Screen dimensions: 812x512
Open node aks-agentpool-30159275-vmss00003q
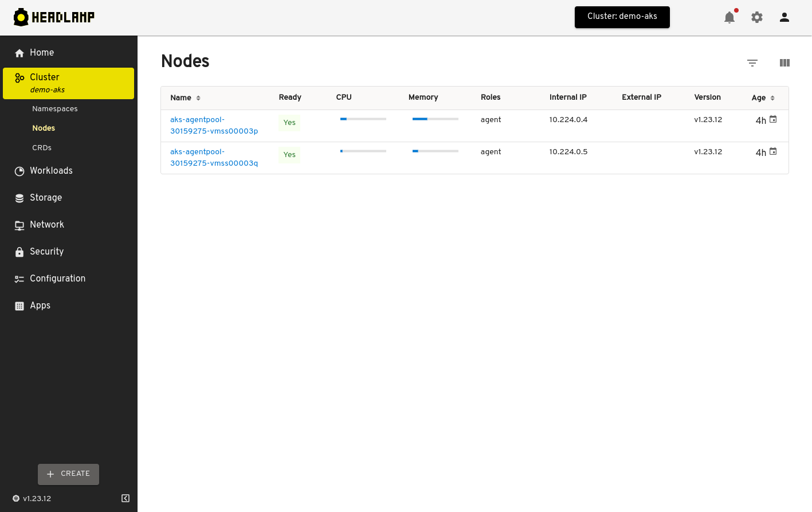point(214,158)
